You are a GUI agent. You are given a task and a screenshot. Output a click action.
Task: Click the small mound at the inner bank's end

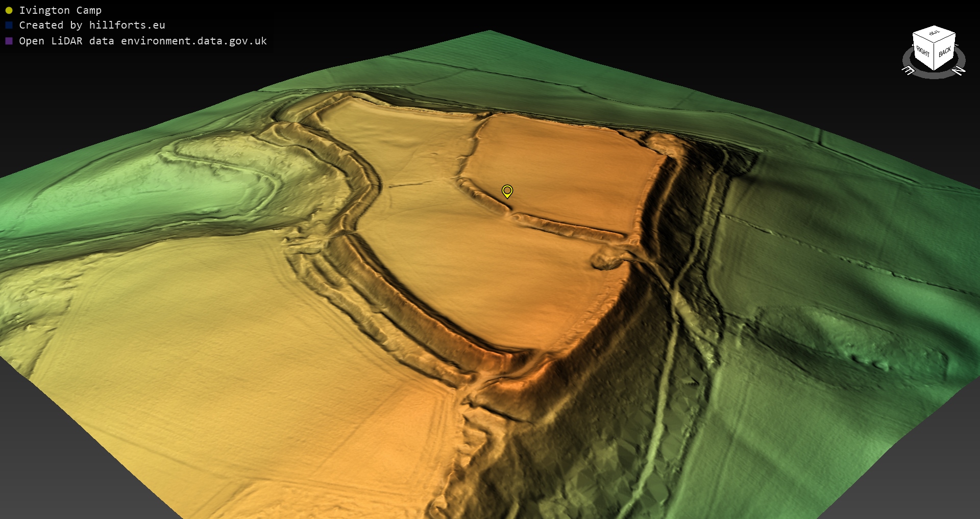(605, 260)
